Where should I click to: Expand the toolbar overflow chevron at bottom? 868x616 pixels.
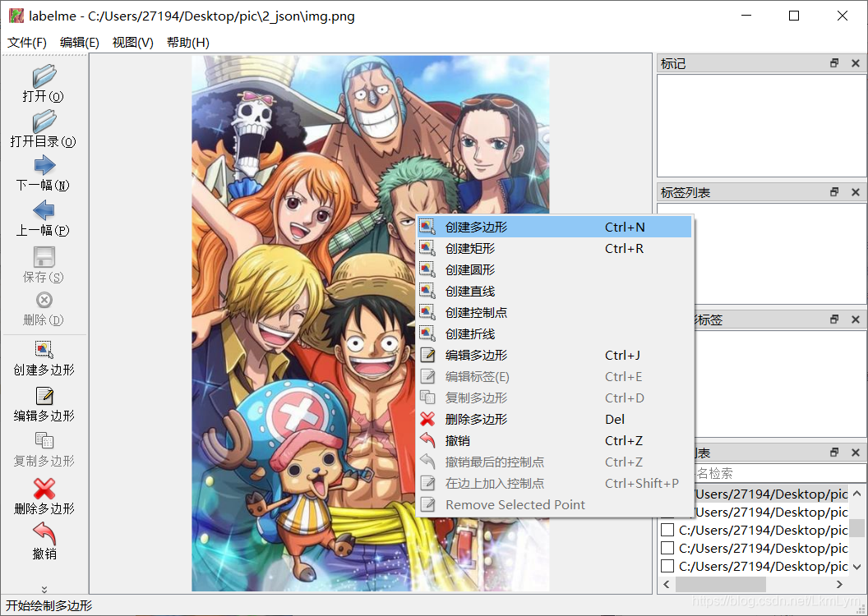point(44,590)
